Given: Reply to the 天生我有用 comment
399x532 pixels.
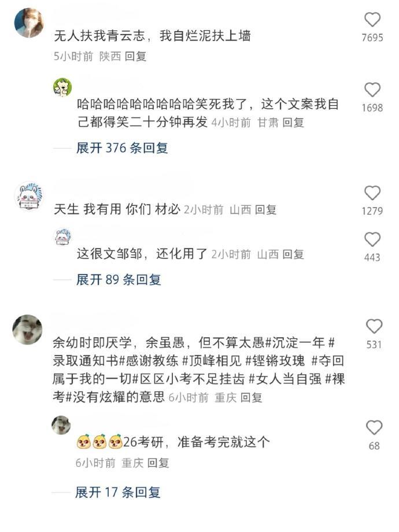Looking at the screenshot, I should pos(265,210).
